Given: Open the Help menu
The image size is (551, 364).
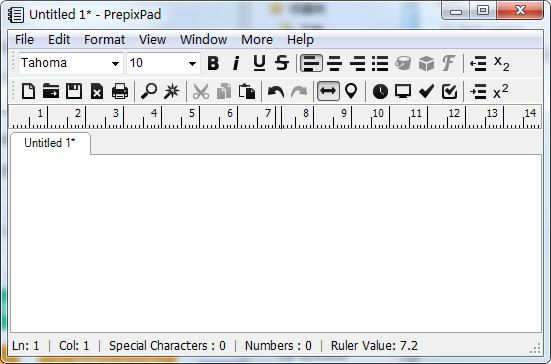Looking at the screenshot, I should coord(300,40).
